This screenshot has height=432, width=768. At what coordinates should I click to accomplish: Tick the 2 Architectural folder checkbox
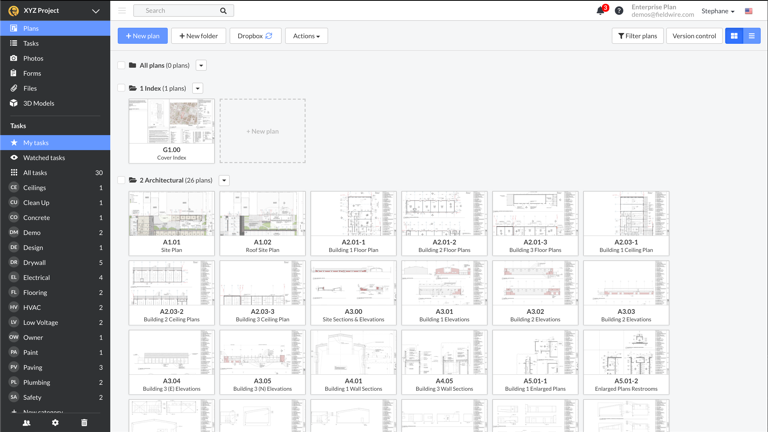pos(121,181)
